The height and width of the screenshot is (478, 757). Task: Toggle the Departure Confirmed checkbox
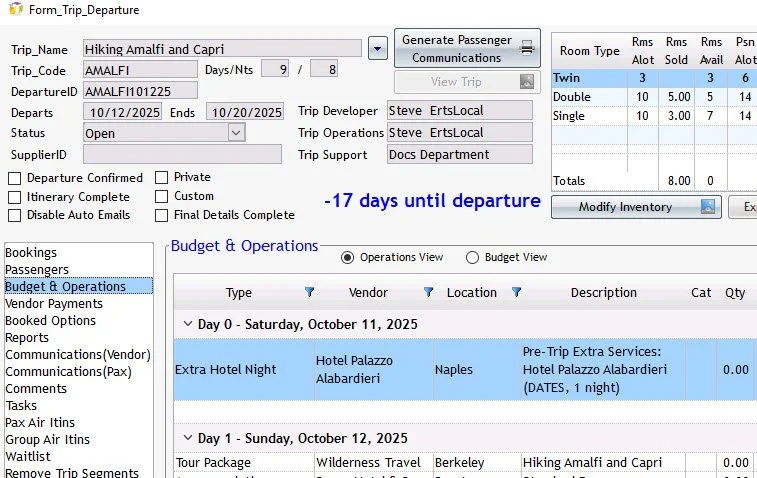[14, 178]
